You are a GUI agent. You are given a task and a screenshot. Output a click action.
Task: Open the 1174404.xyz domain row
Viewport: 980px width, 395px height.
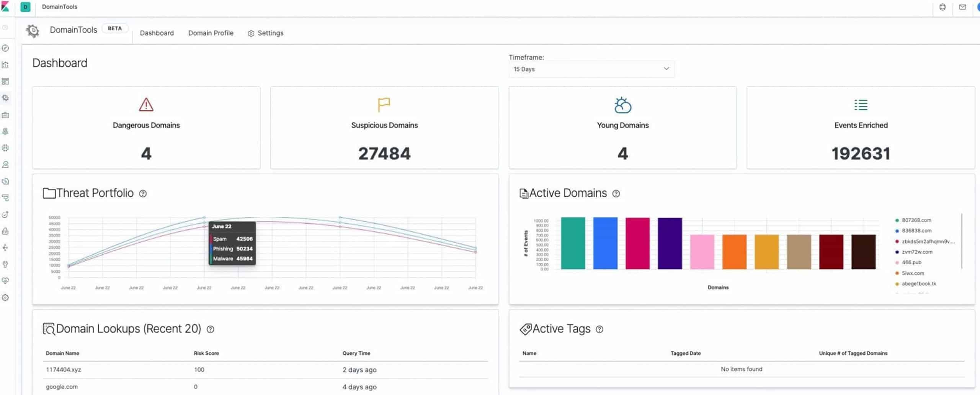coord(265,370)
